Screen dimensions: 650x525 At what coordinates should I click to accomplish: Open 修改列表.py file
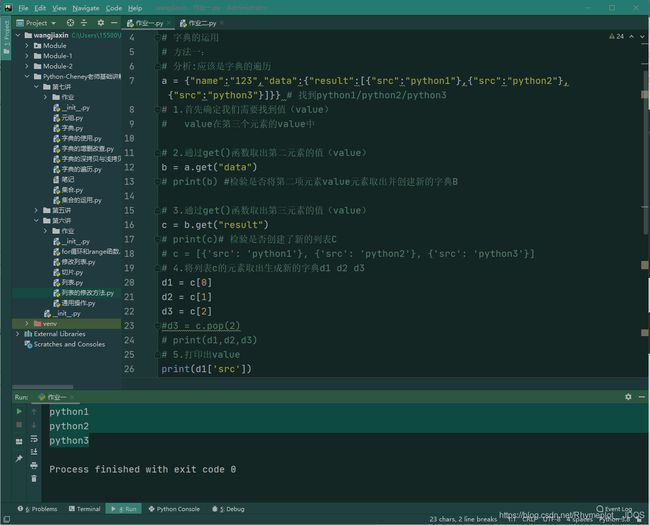[x=75, y=262]
